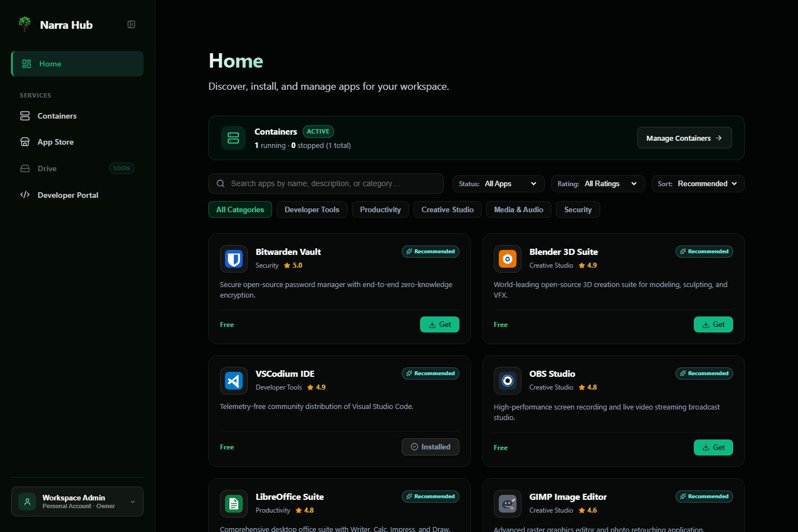Select the Developer Tools category tab
The image size is (798, 532).
[x=312, y=209]
